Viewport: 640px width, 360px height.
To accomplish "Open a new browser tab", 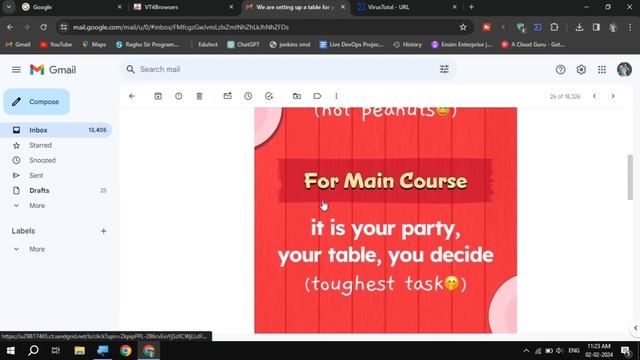I will coord(471,7).
